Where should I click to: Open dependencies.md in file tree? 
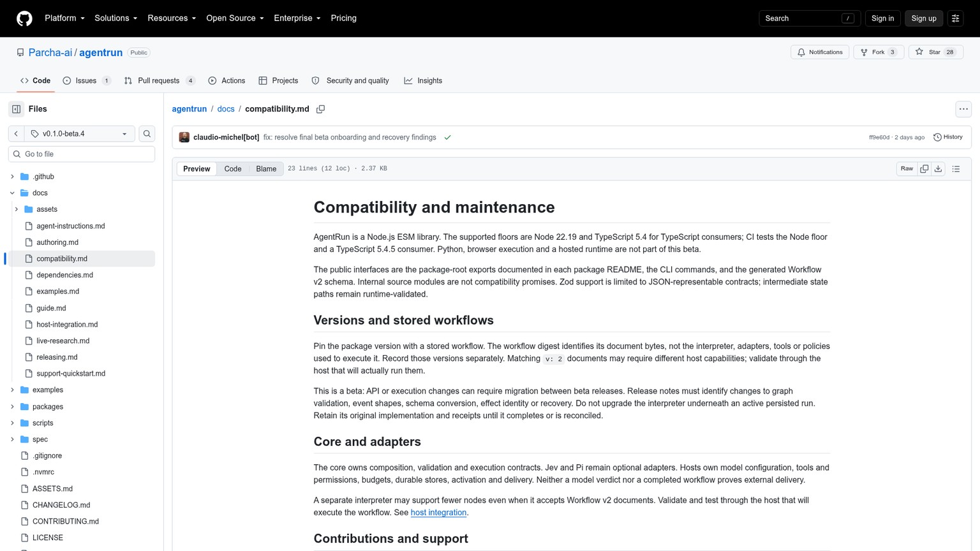(x=64, y=275)
